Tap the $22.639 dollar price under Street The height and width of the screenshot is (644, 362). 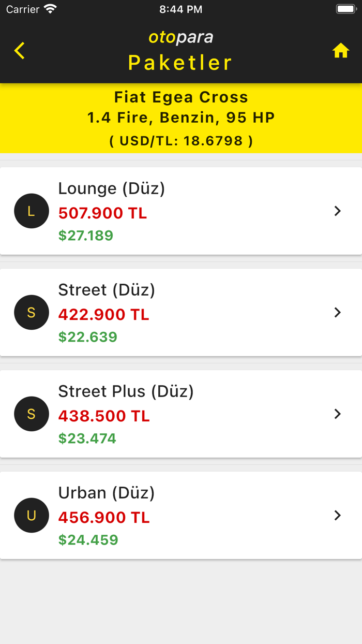87,337
